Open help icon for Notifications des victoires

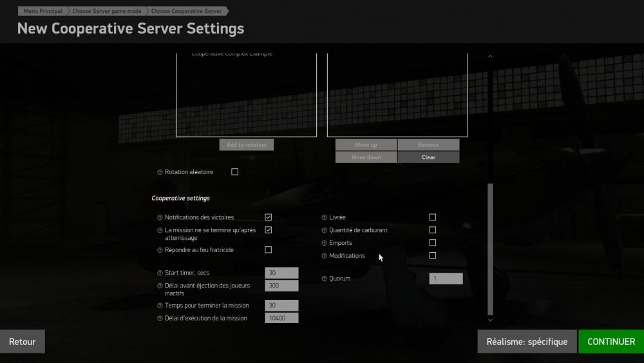[160, 217]
